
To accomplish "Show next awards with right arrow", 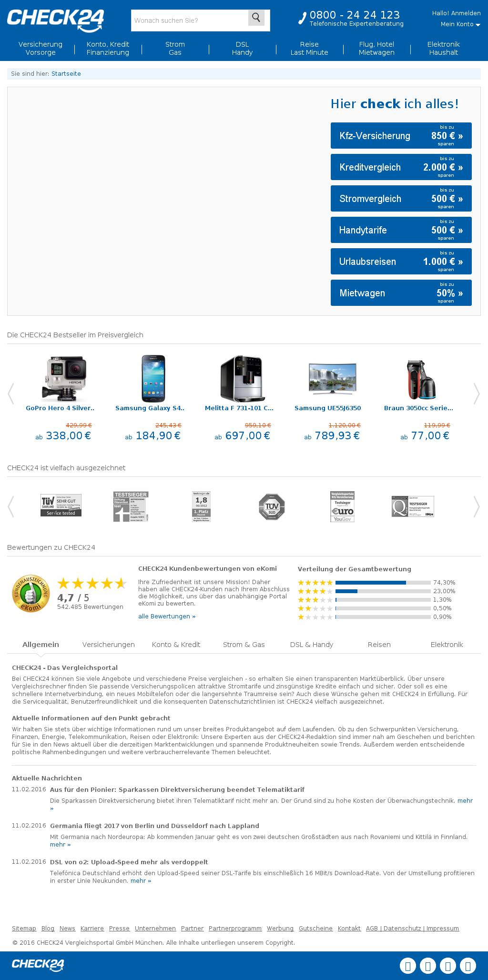I will coord(476,506).
